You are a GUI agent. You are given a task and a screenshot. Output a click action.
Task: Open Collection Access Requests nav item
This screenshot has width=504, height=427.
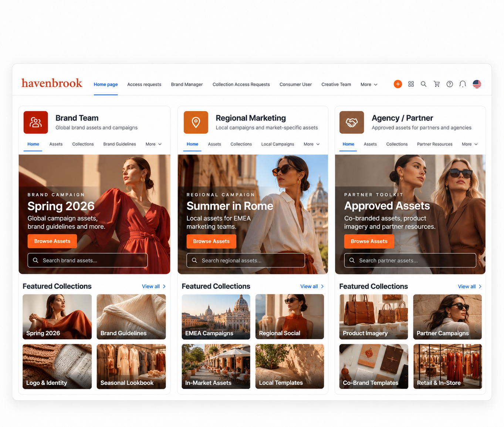241,84
